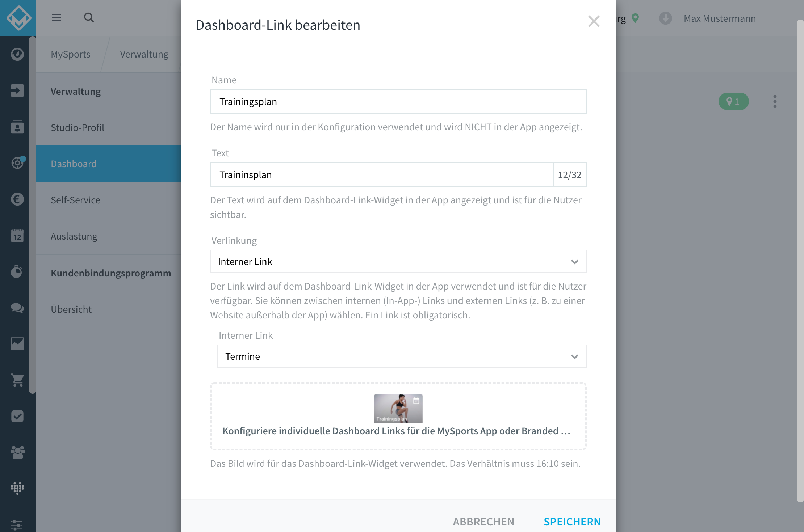Open the calendar sidebar icon
Image resolution: width=804 pixels, height=532 pixels.
click(x=17, y=235)
